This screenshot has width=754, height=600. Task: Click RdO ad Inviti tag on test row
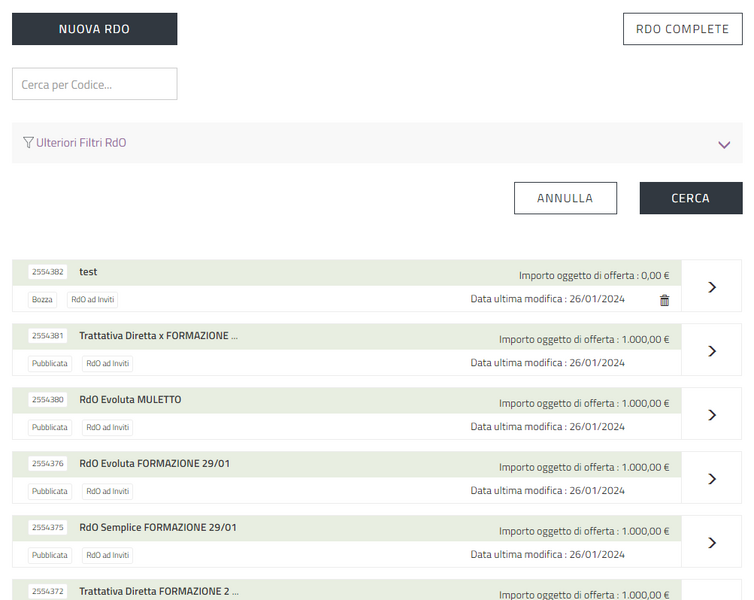coord(92,300)
